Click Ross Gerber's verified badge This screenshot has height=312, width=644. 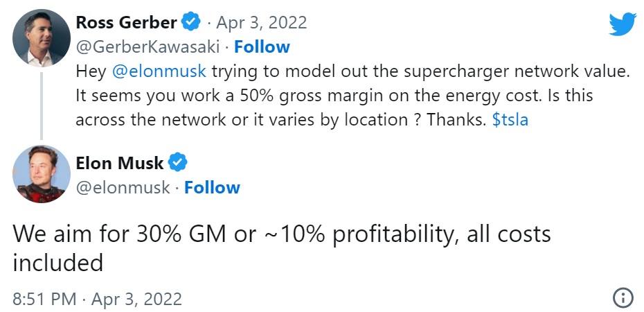[191, 22]
